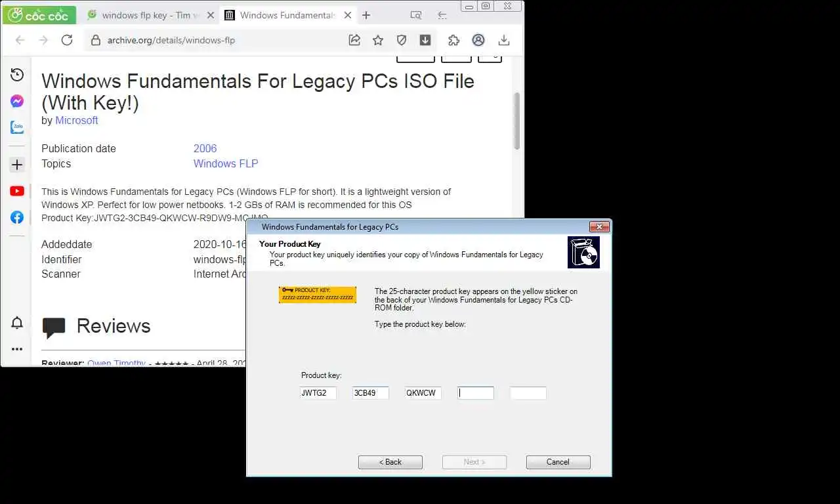Image resolution: width=840 pixels, height=504 pixels.
Task: Close the Windows Fundamentals browser tab
Action: [x=348, y=15]
